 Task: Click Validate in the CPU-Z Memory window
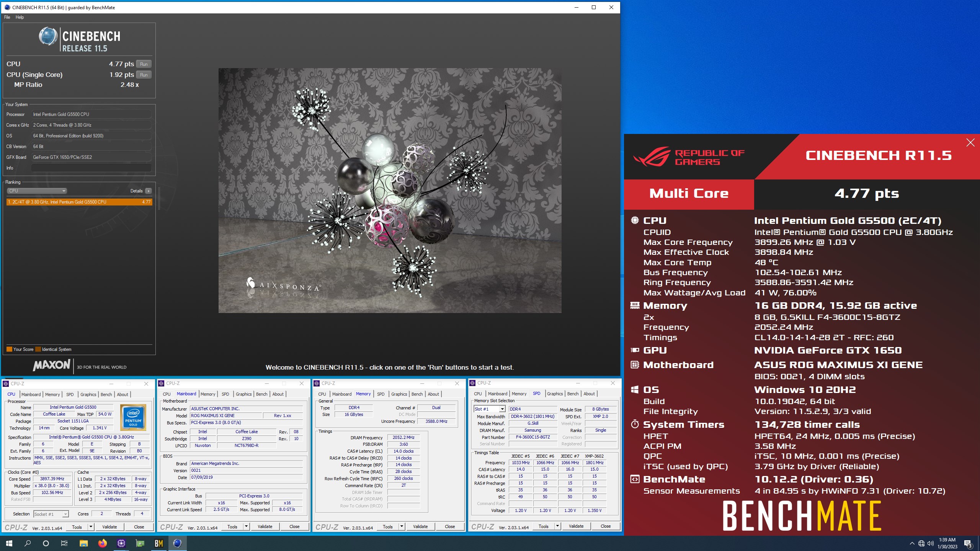pos(420,527)
